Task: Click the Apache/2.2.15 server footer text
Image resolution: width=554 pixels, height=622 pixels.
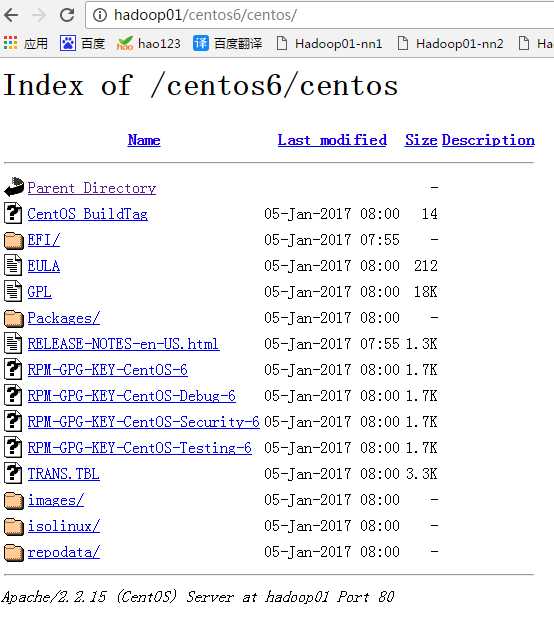Action: click(197, 597)
